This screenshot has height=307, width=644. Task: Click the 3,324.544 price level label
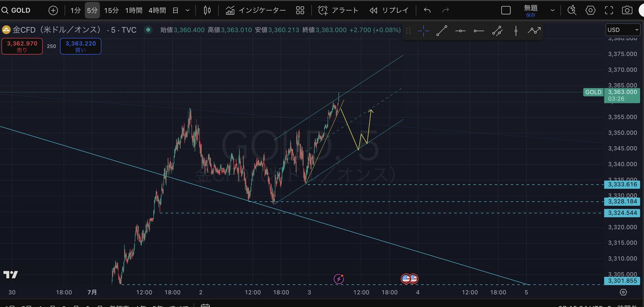point(623,213)
